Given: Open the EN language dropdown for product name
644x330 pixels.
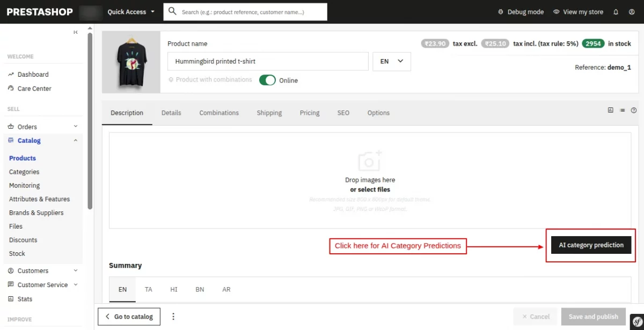Looking at the screenshot, I should coord(391,61).
